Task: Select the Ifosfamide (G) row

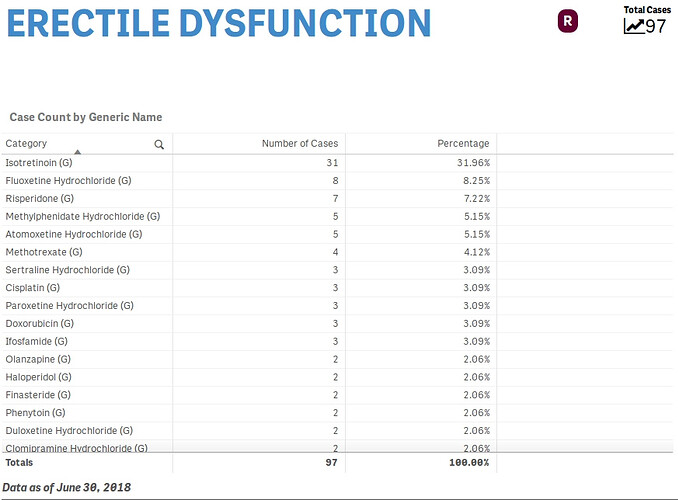Action: (x=337, y=341)
